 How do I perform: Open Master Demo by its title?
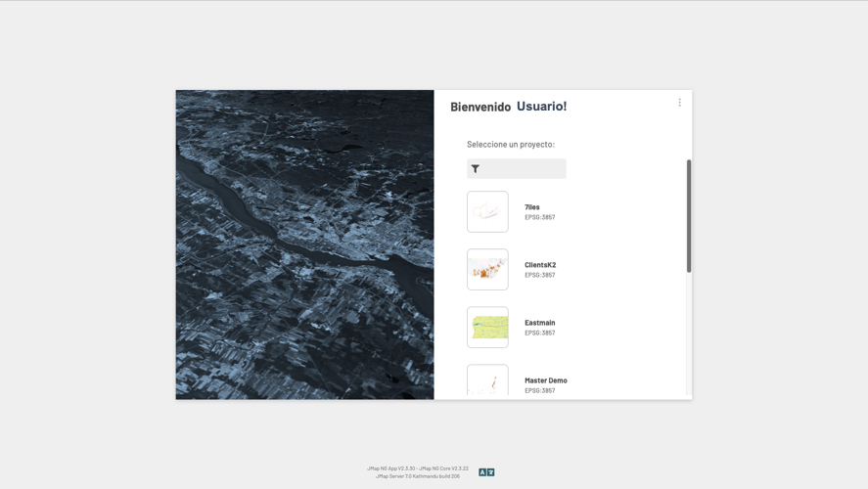click(545, 380)
